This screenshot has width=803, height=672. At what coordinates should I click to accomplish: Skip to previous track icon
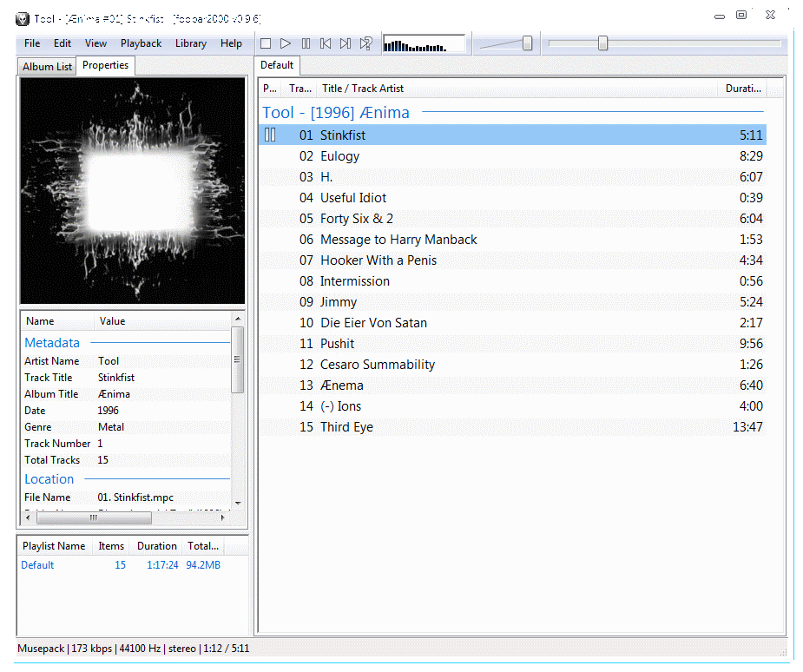(x=326, y=43)
